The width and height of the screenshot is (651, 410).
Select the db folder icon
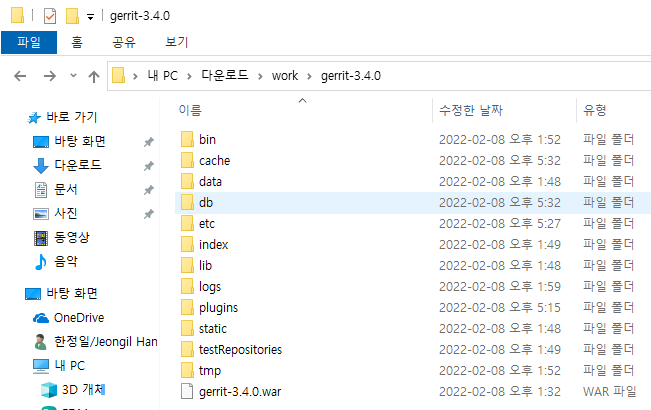pyautogui.click(x=187, y=203)
